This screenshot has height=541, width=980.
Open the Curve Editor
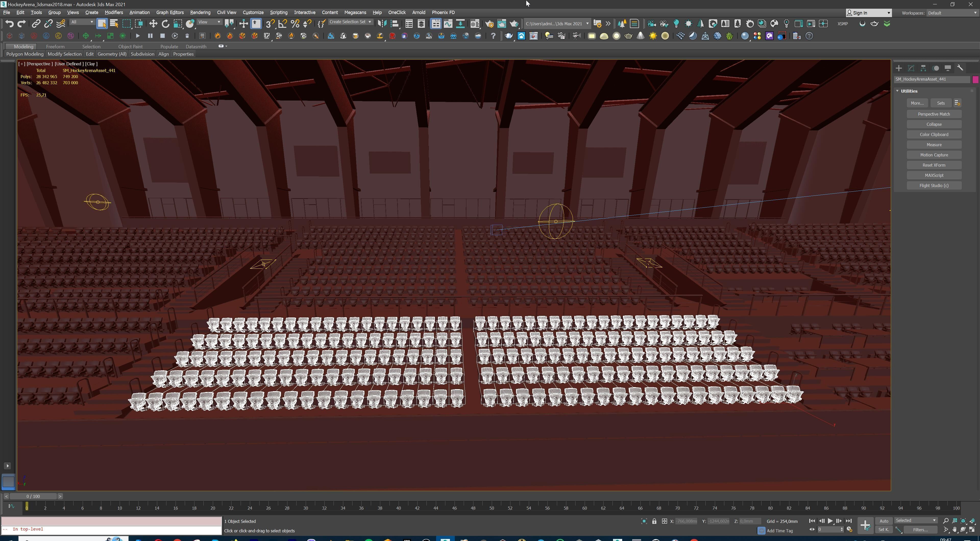(448, 23)
